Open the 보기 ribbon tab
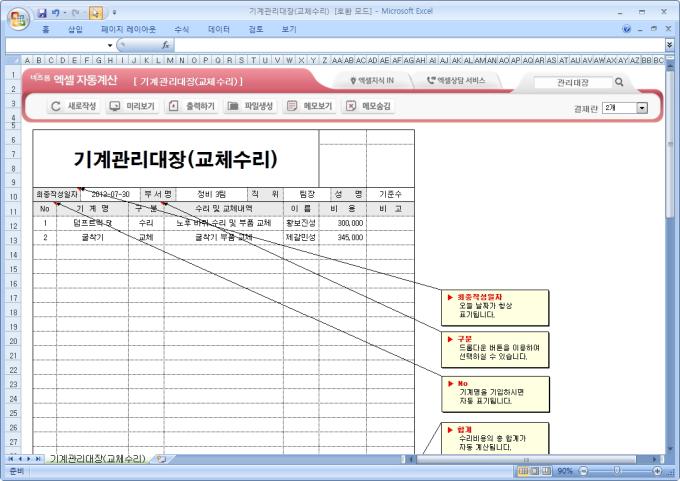The image size is (680, 481). (x=289, y=29)
